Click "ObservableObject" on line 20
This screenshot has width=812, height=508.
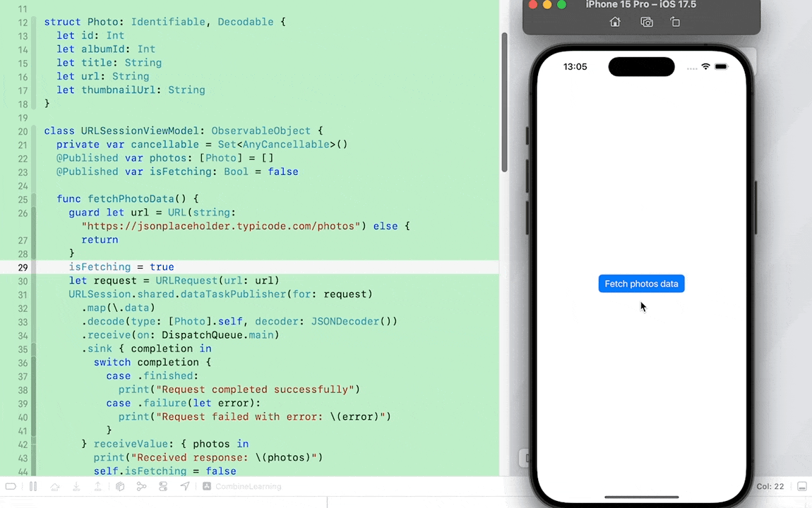tap(261, 131)
